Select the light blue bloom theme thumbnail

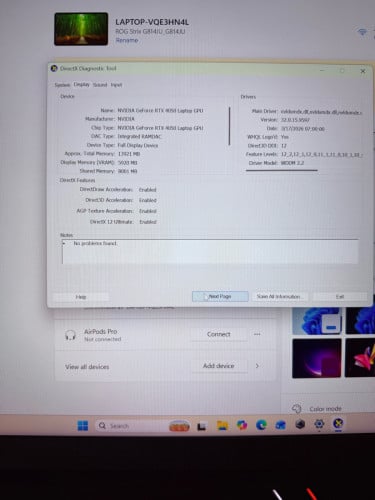[317, 321]
